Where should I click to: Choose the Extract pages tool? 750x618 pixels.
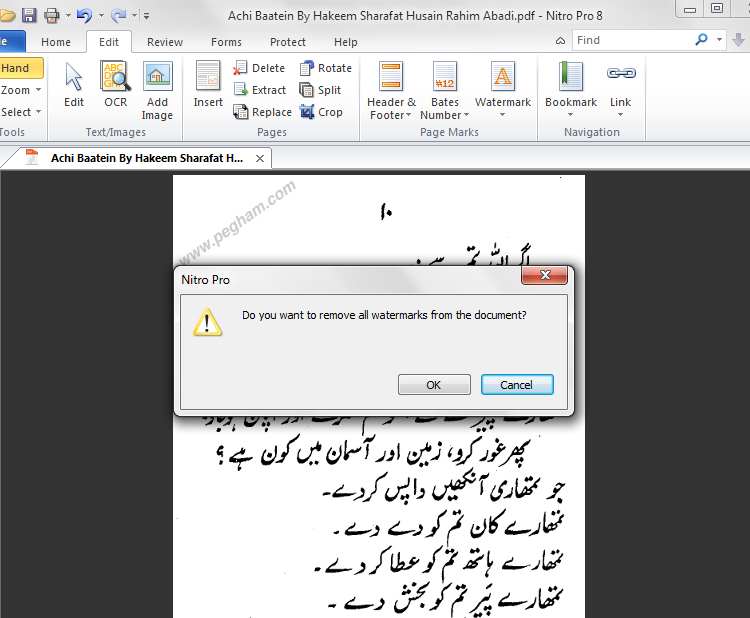241,90
